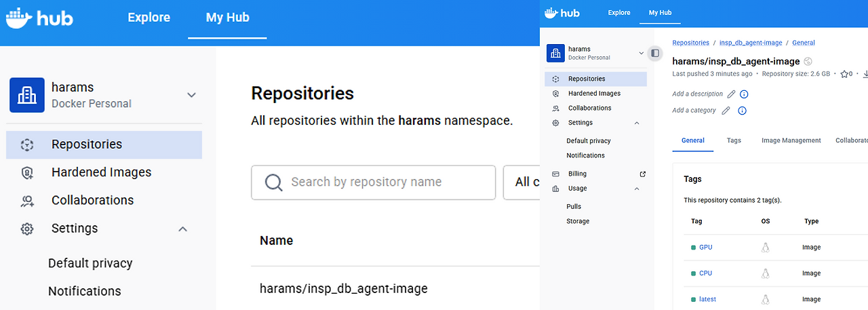Click Add a category text
Screen dimensions: 868x310
click(x=694, y=111)
